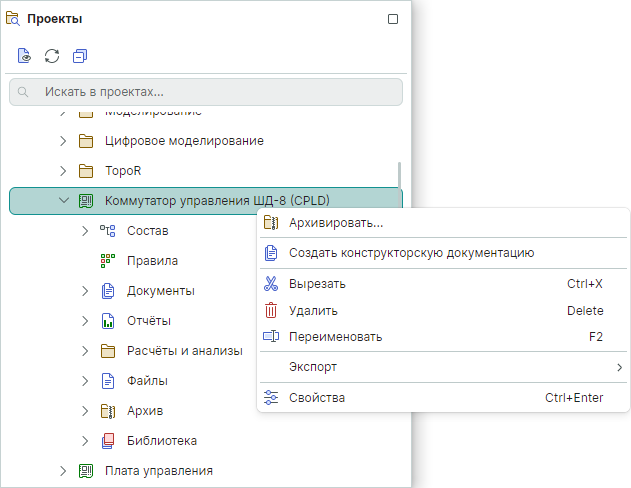Expand the Состав node
Viewport: 631px width, 488px height.
pos(86,231)
